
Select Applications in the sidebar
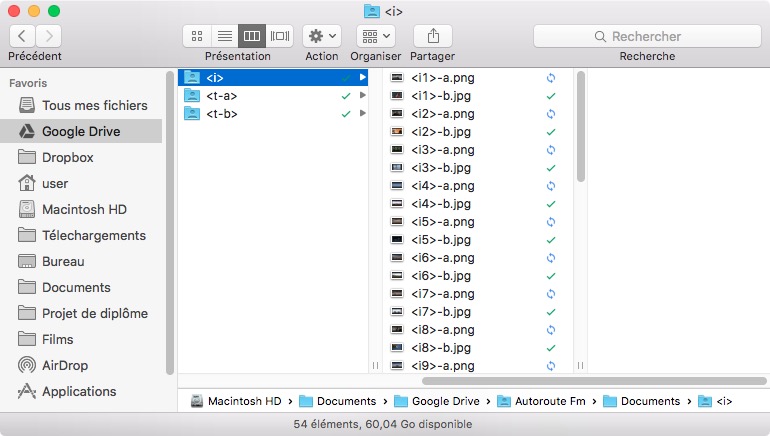tap(78, 391)
